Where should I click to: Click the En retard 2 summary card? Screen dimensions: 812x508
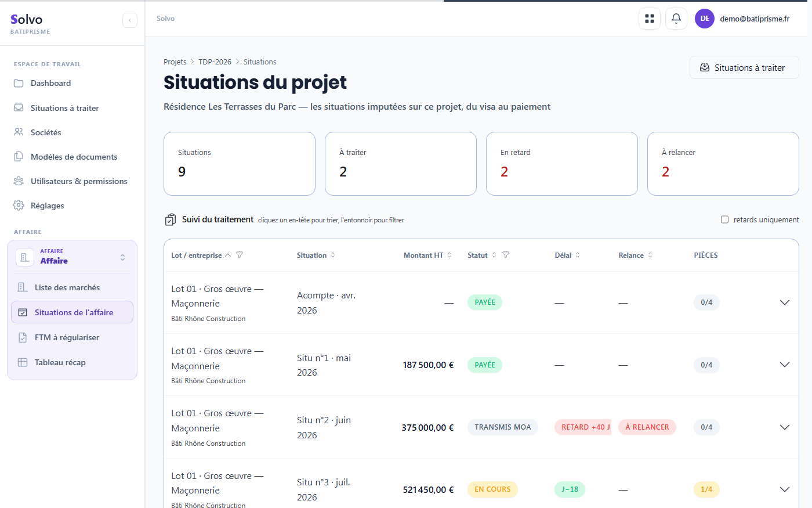[x=562, y=164]
